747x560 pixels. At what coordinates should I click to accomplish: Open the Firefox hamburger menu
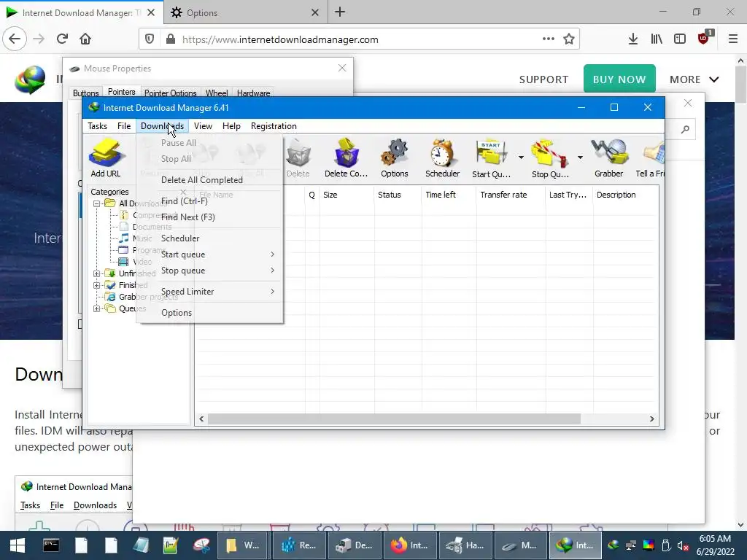[x=733, y=39]
